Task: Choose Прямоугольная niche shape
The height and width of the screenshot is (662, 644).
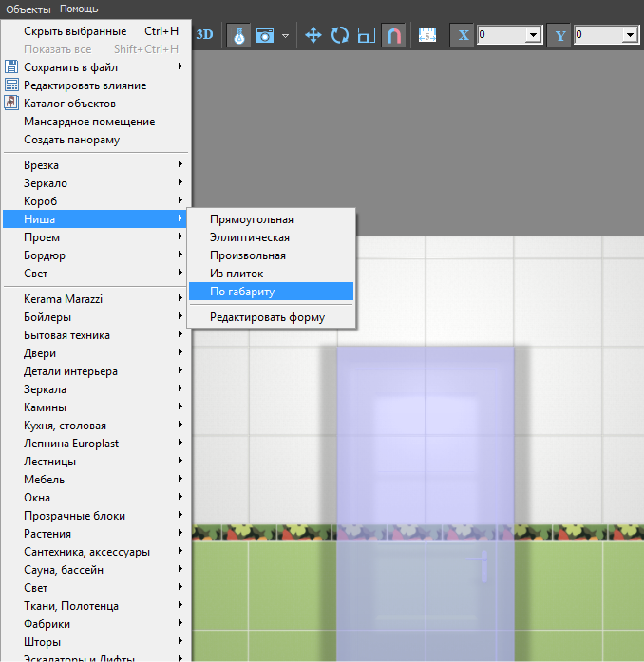Action: [271, 219]
